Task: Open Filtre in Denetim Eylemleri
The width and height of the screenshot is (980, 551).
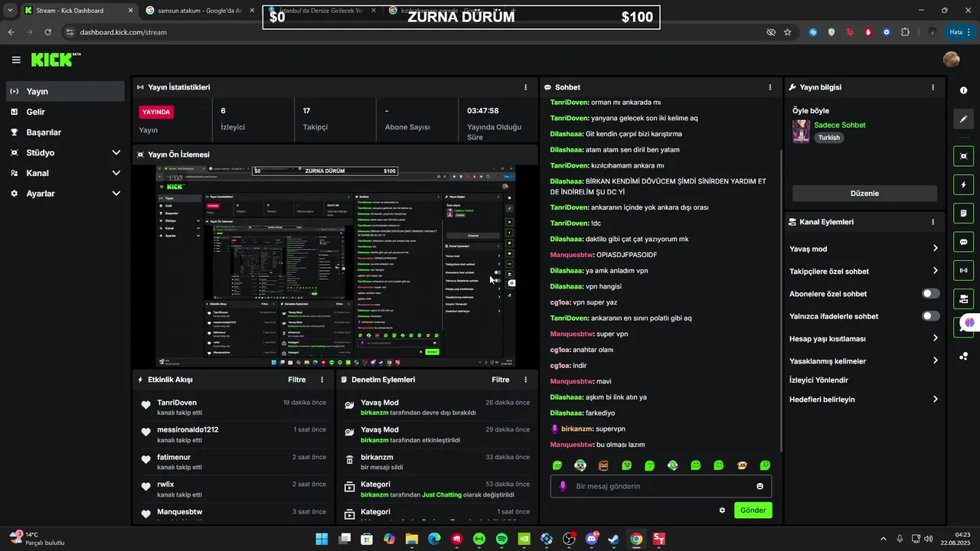Action: (x=500, y=380)
